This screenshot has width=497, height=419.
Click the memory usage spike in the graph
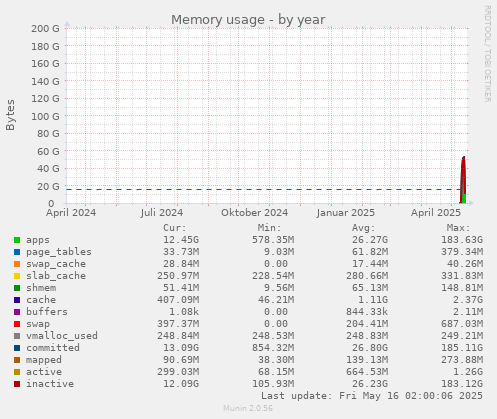463,180
